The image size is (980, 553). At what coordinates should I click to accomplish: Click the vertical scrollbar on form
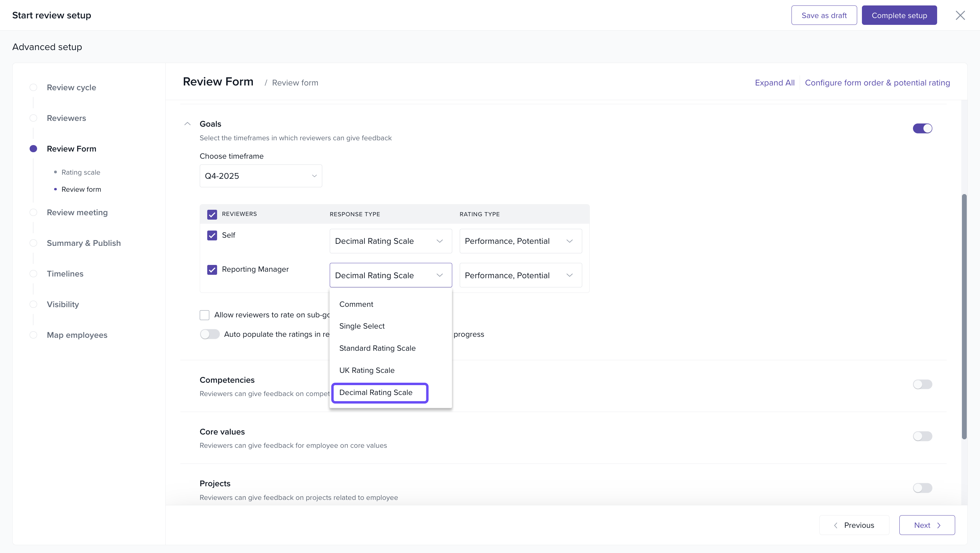point(964,316)
